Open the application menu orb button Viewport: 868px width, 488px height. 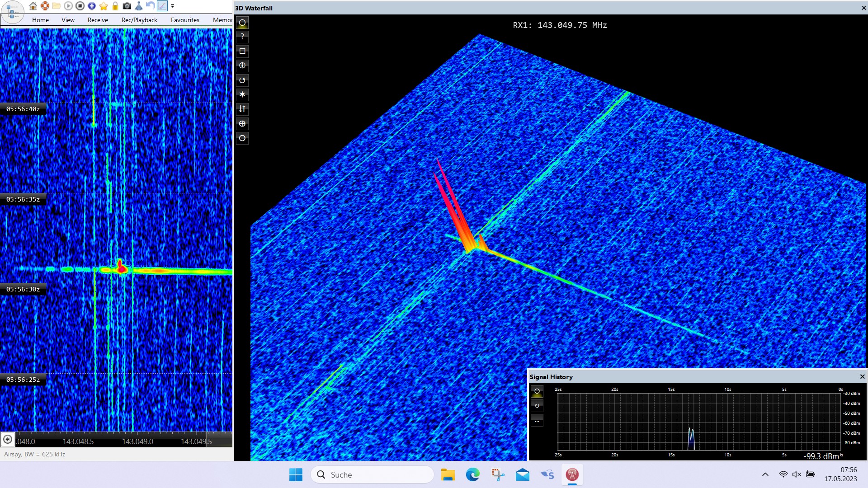tap(13, 12)
